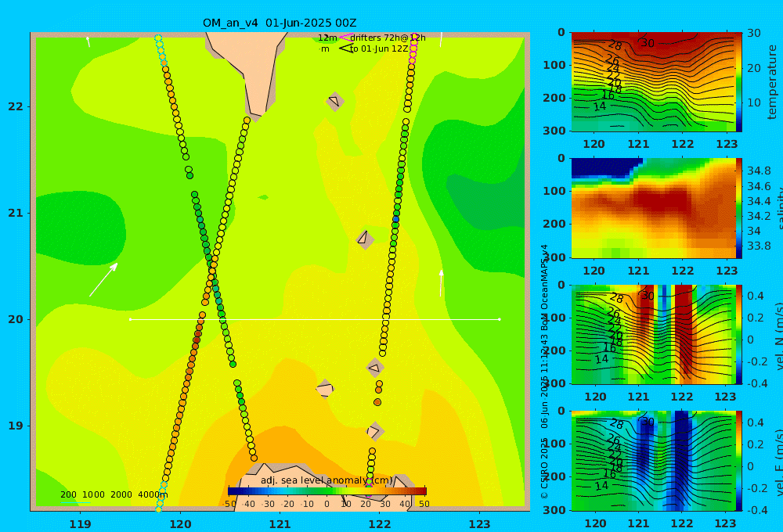783x532 pixels.
Task: Click the diamond drifter marker near latitude 22
Action: click(x=334, y=101)
